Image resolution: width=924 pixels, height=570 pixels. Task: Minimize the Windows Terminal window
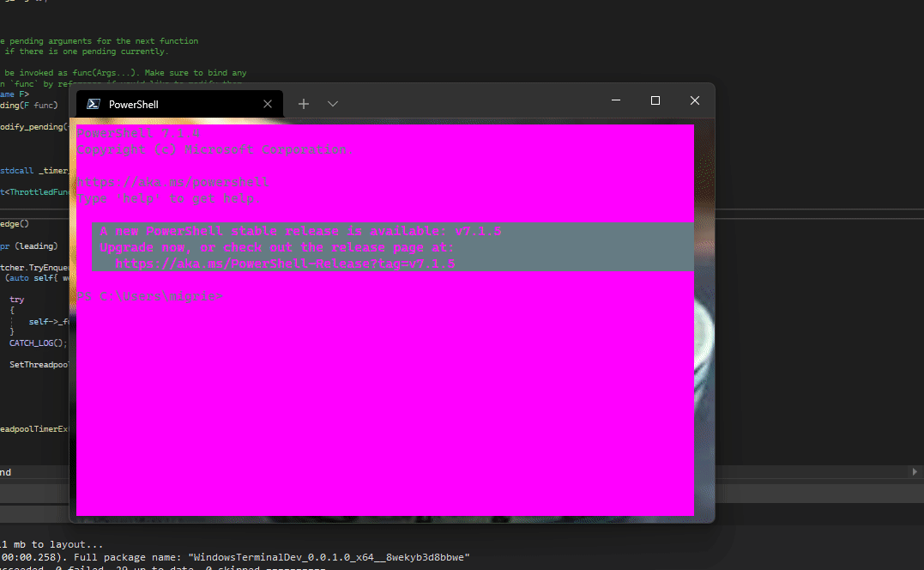(616, 100)
